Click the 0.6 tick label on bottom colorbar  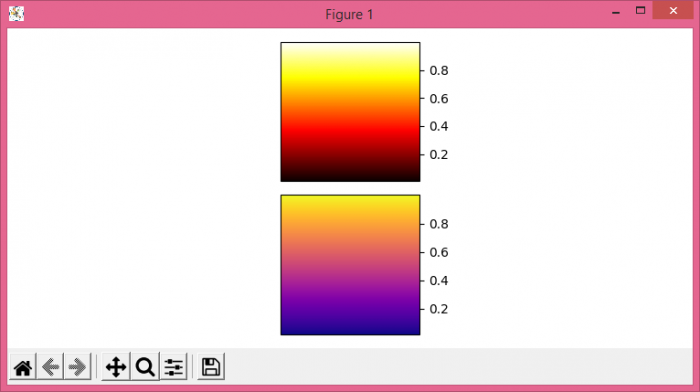[x=439, y=252]
